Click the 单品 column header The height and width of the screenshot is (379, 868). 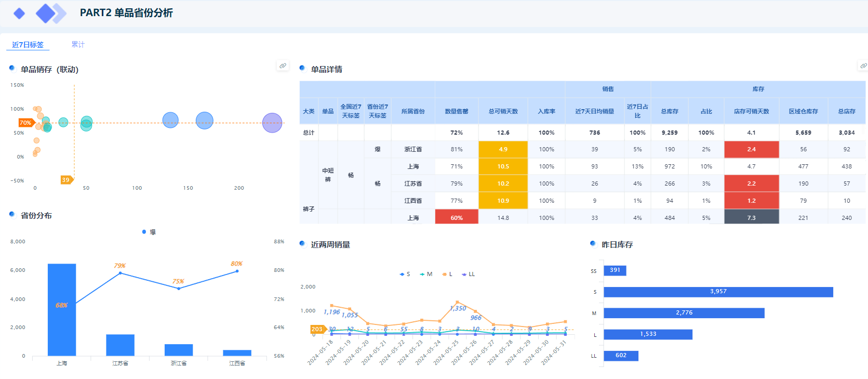pos(328,111)
